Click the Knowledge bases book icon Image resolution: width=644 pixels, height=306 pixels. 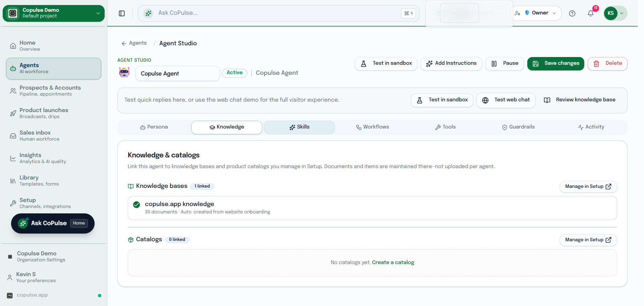coord(131,186)
